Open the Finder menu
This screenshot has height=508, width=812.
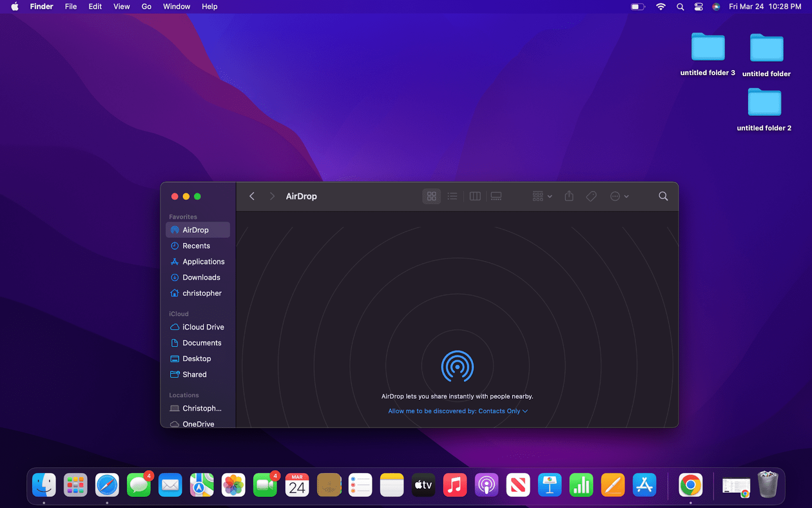42,7
